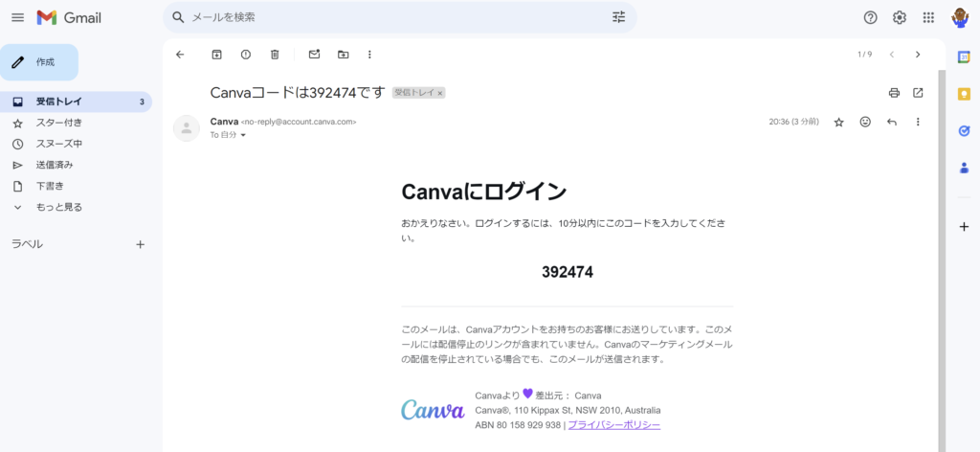Click the sender profile avatar
The width and height of the screenshot is (980, 452).
pos(187,128)
